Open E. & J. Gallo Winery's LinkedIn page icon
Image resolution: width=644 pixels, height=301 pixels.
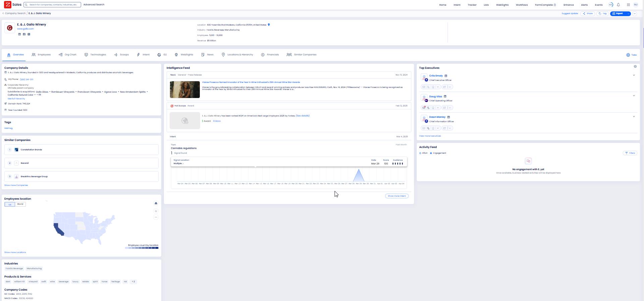point(19,34)
